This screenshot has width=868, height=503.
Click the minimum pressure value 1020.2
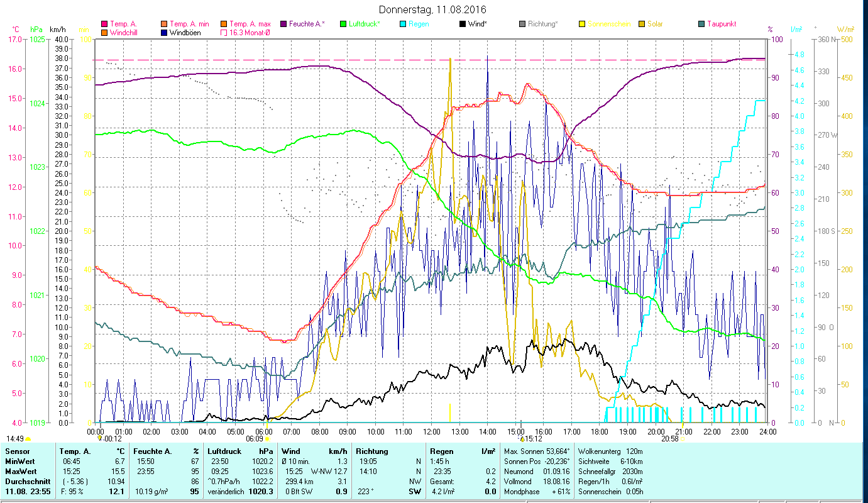coord(262,462)
